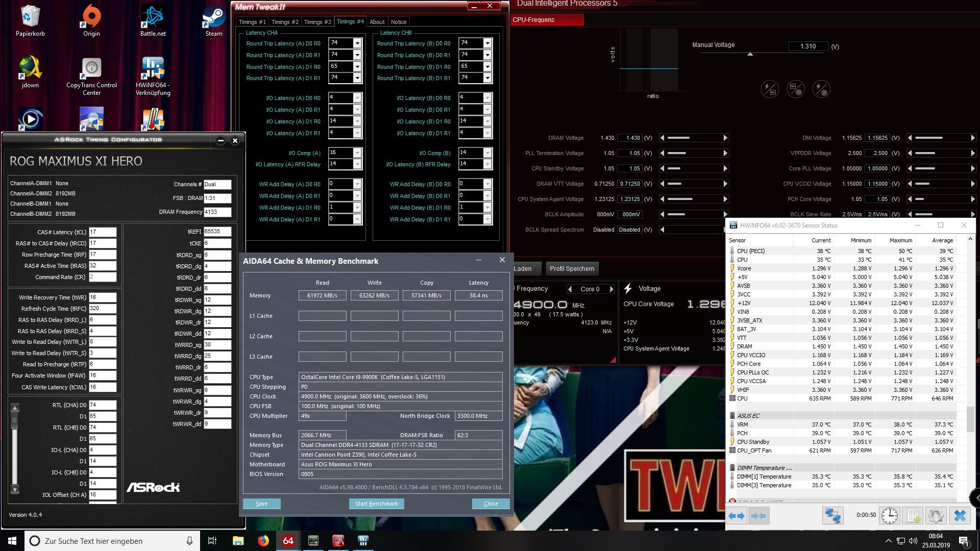Select next core with Core 0 right arrow
980x551 pixels.
611,289
